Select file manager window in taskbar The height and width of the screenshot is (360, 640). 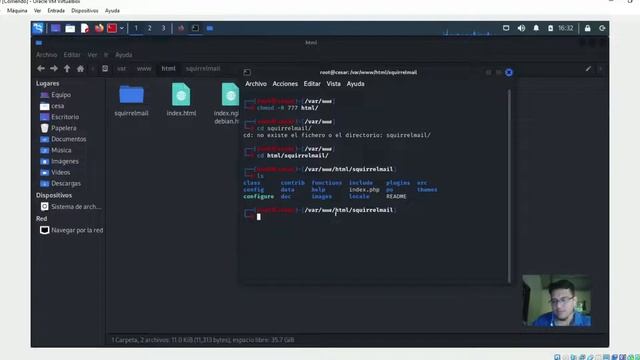210,28
